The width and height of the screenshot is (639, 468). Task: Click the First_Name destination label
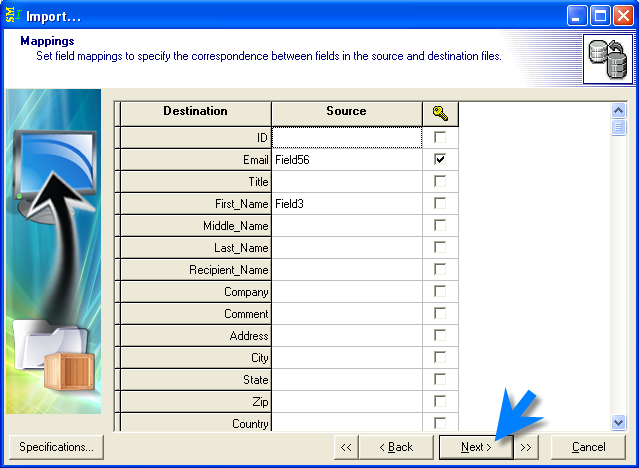pos(241,204)
